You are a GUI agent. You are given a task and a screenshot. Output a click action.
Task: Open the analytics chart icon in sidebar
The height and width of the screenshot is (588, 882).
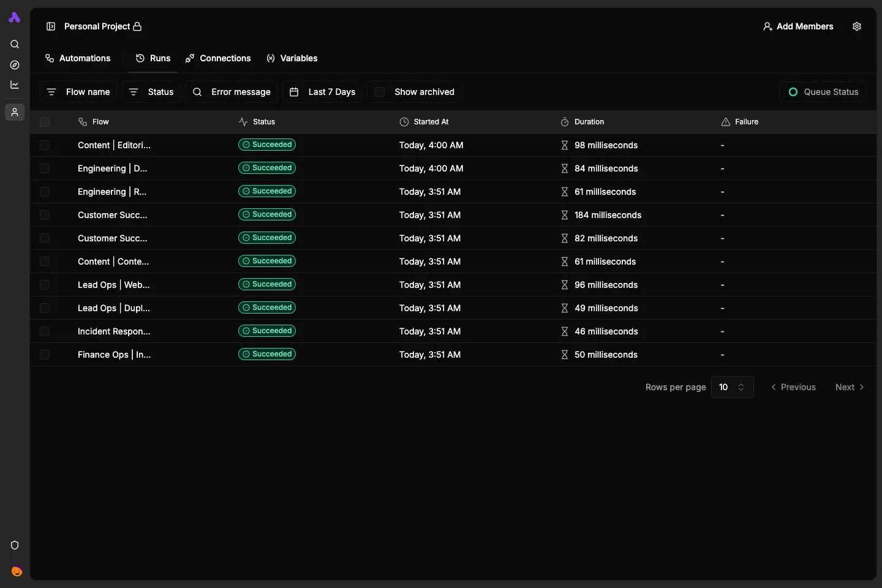(x=15, y=85)
